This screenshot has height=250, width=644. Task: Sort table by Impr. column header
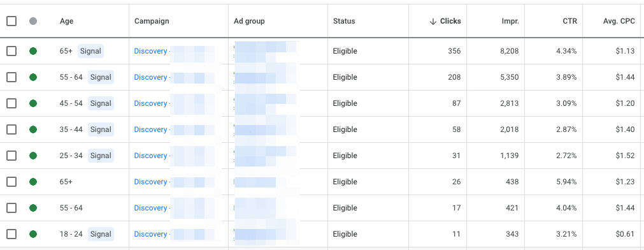(x=512, y=22)
